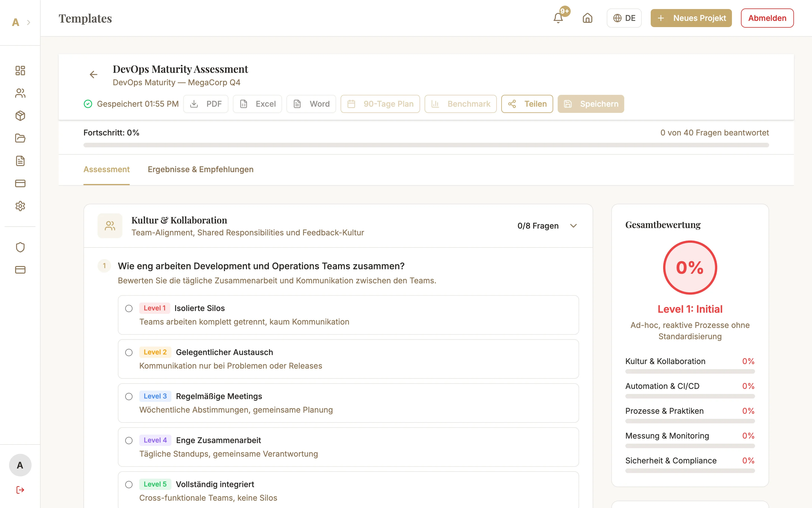Click the A logo at top left
This screenshot has width=812, height=508.
pos(16,23)
